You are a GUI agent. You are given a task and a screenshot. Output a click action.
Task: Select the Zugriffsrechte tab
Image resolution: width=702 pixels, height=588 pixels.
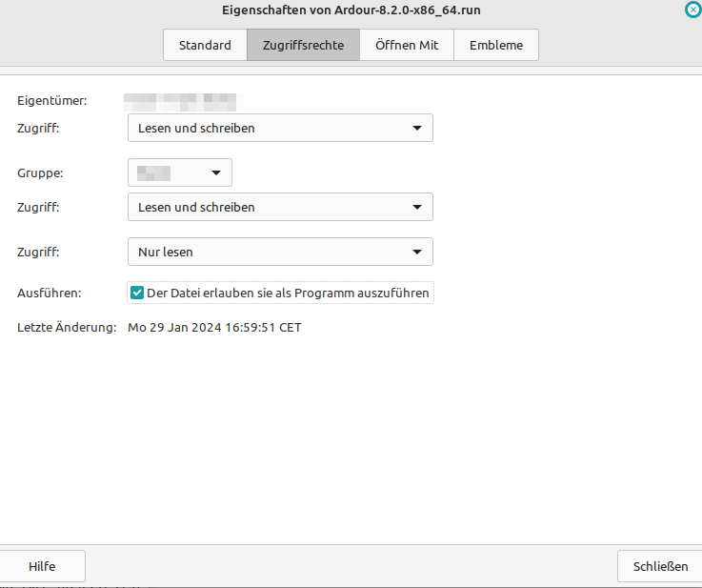click(303, 45)
